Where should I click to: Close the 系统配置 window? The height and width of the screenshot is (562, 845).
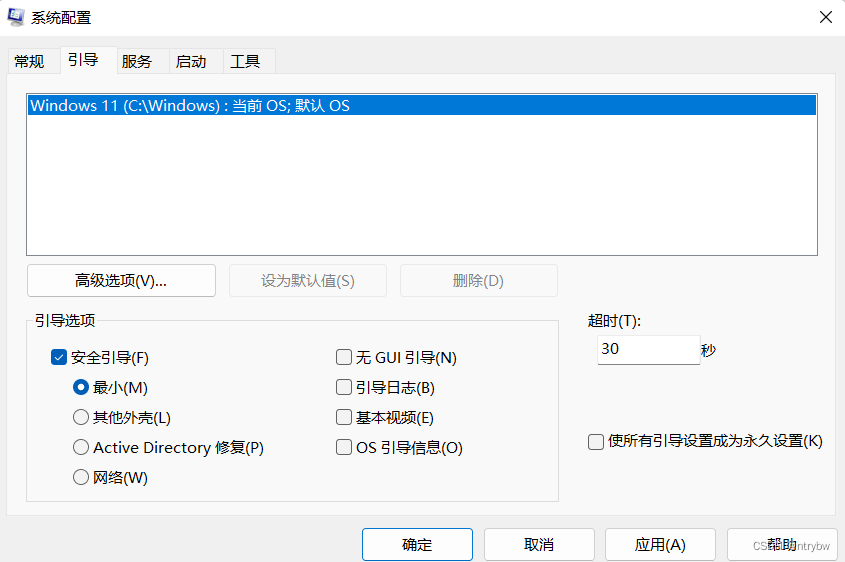click(826, 17)
